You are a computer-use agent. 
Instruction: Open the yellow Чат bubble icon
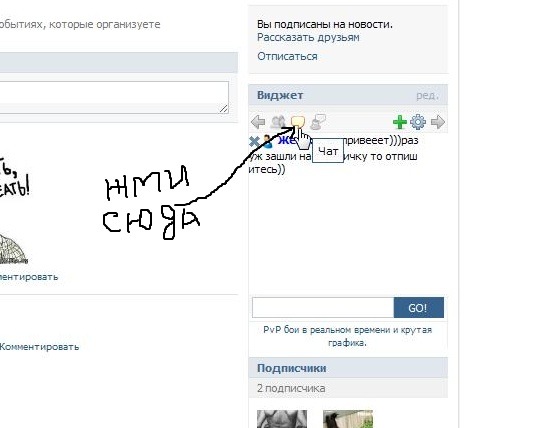pyautogui.click(x=298, y=122)
